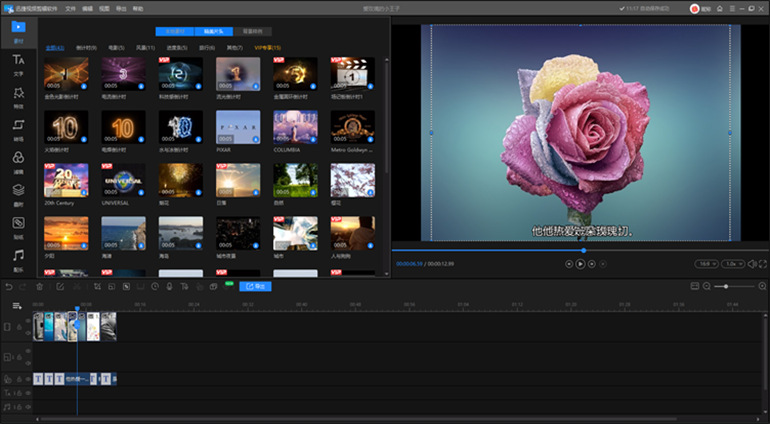
Task: Click the zoom-out magnifier on timeline
Action: coord(707,286)
